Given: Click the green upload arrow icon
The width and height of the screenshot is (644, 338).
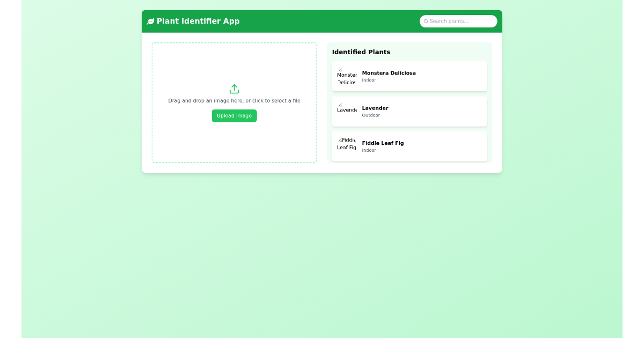Looking at the screenshot, I should (x=234, y=89).
